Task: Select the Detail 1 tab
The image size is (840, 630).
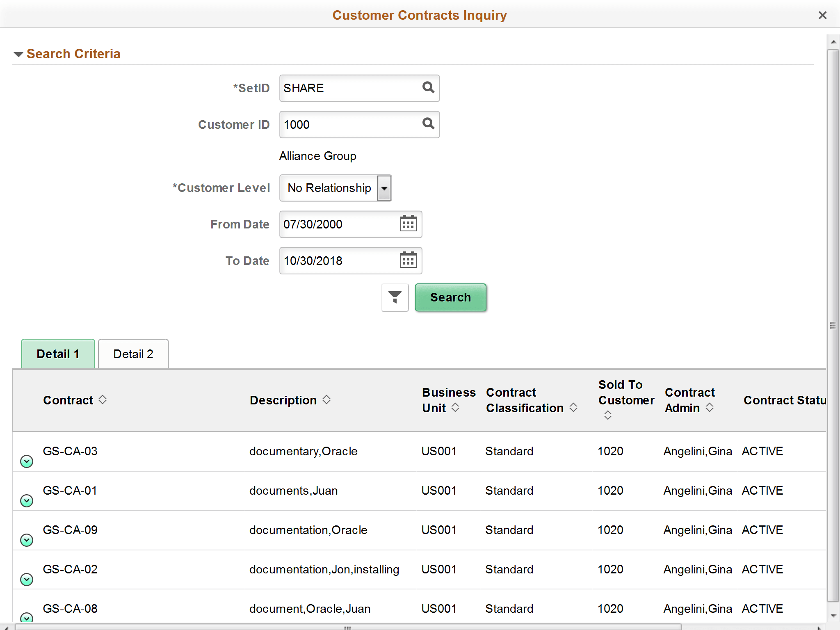Action: coord(57,353)
